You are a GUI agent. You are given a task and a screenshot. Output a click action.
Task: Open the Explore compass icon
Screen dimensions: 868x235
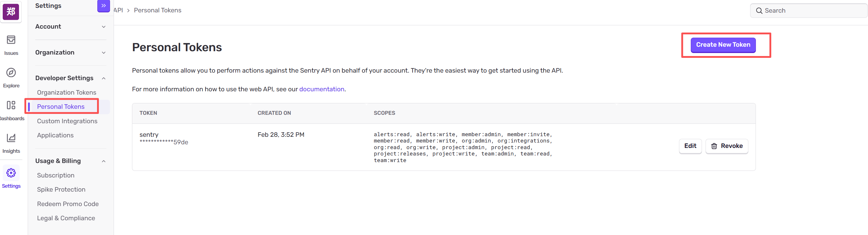[11, 73]
